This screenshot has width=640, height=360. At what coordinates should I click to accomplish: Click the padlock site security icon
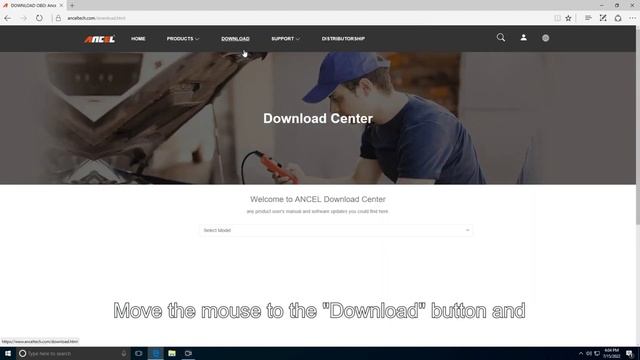pos(58,18)
